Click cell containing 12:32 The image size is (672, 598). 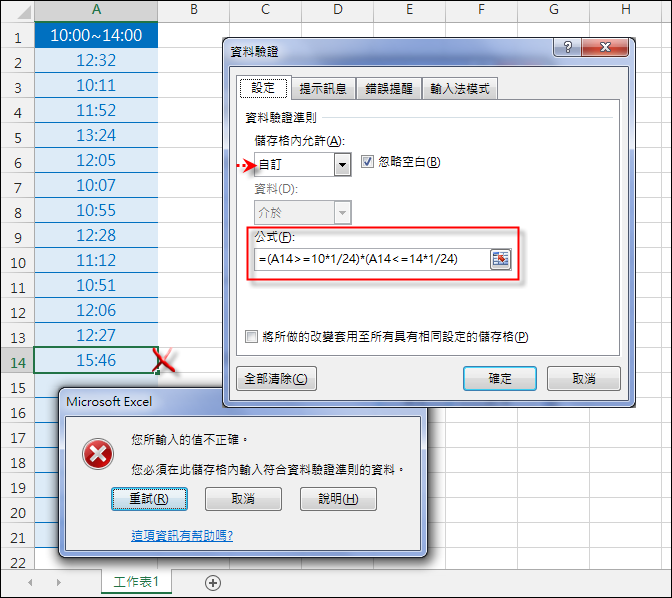[96, 60]
